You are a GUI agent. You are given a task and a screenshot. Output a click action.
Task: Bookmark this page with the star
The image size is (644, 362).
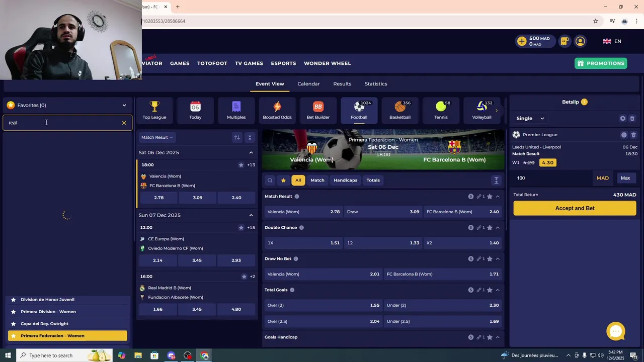click(x=596, y=21)
